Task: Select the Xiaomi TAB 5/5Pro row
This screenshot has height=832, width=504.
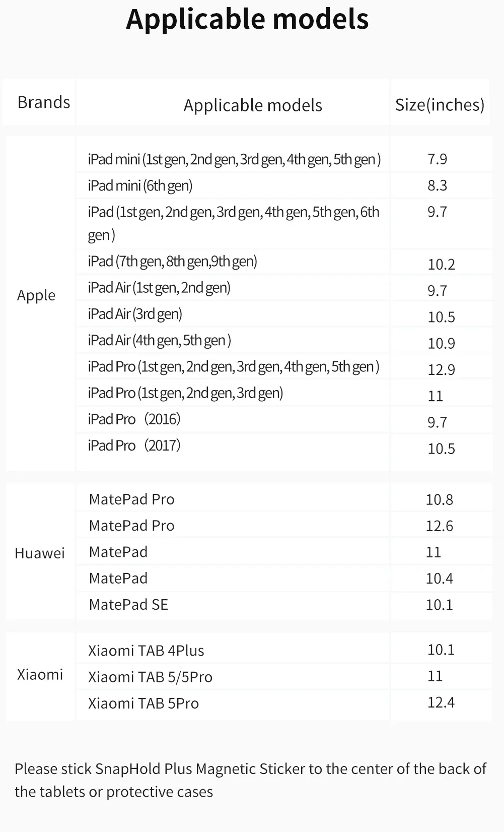Action: click(150, 677)
